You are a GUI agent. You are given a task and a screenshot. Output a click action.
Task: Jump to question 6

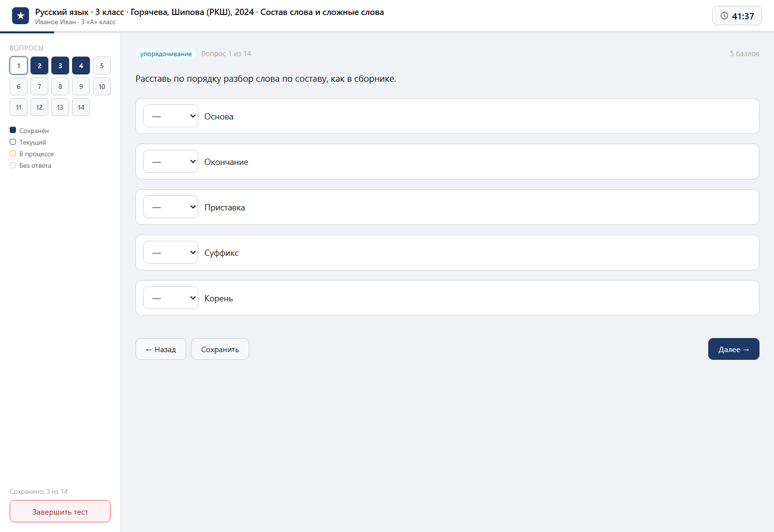pos(18,87)
